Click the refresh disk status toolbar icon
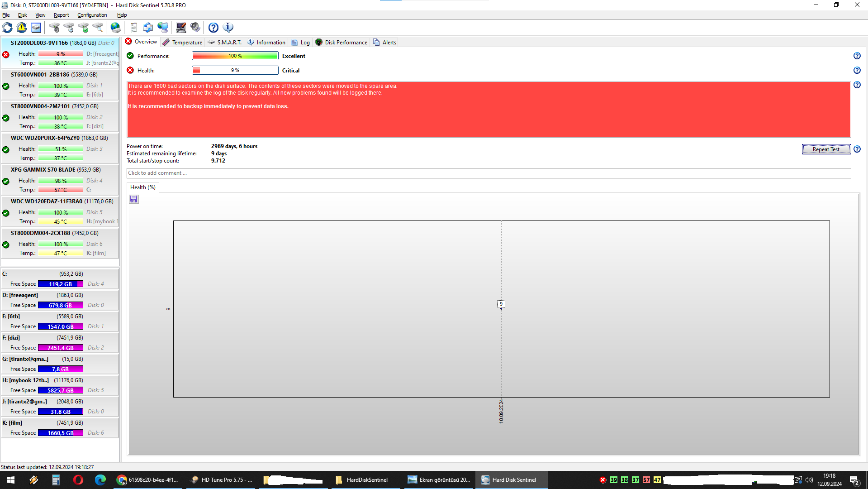The width and height of the screenshot is (868, 489). click(x=7, y=28)
